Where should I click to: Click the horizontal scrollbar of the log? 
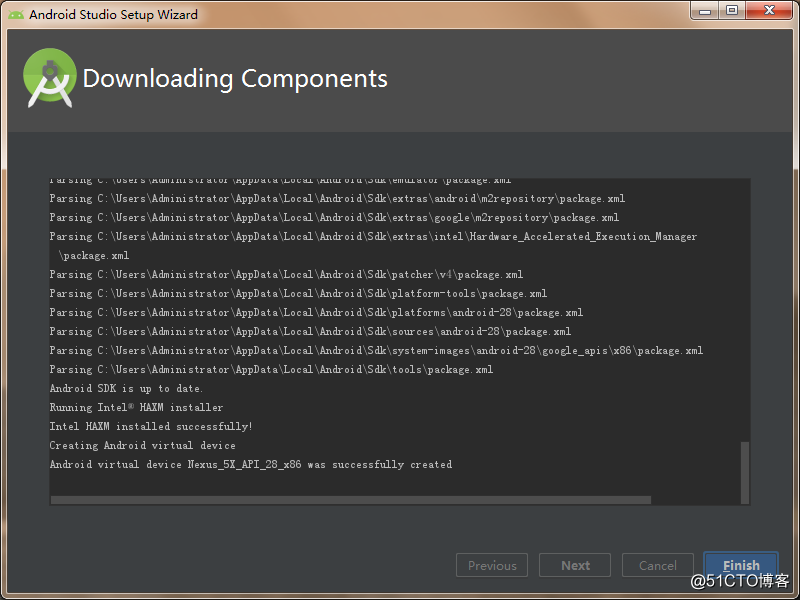(351, 500)
